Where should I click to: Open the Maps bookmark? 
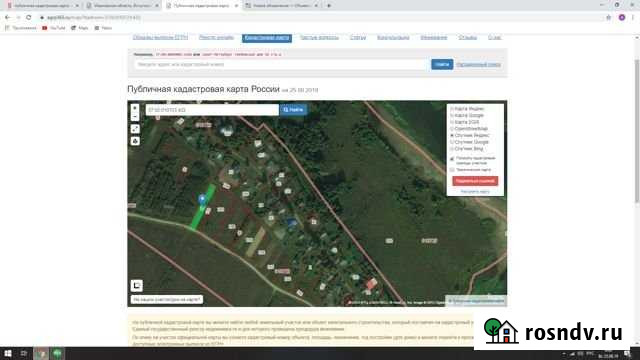point(80,28)
